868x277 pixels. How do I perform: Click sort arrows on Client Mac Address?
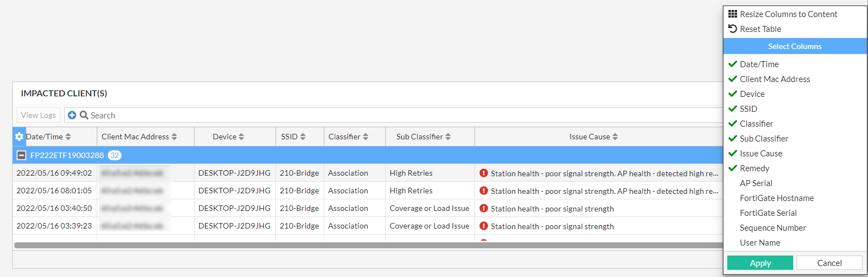(174, 137)
